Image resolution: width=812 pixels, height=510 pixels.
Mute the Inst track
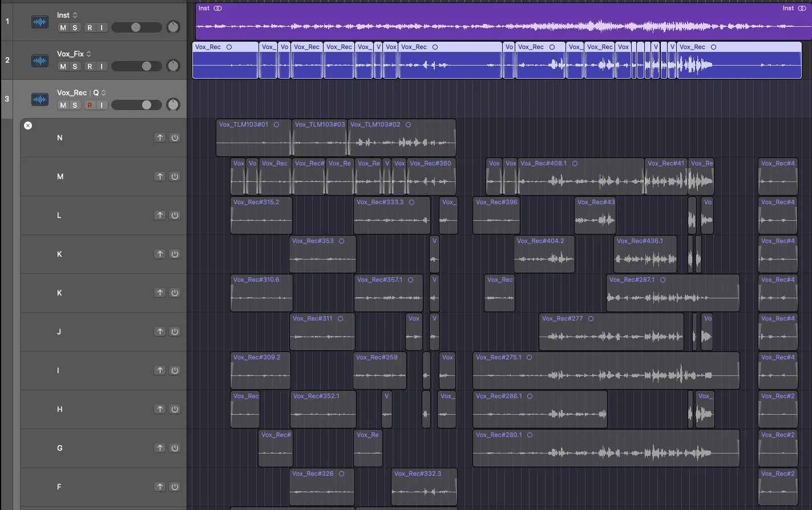63,28
